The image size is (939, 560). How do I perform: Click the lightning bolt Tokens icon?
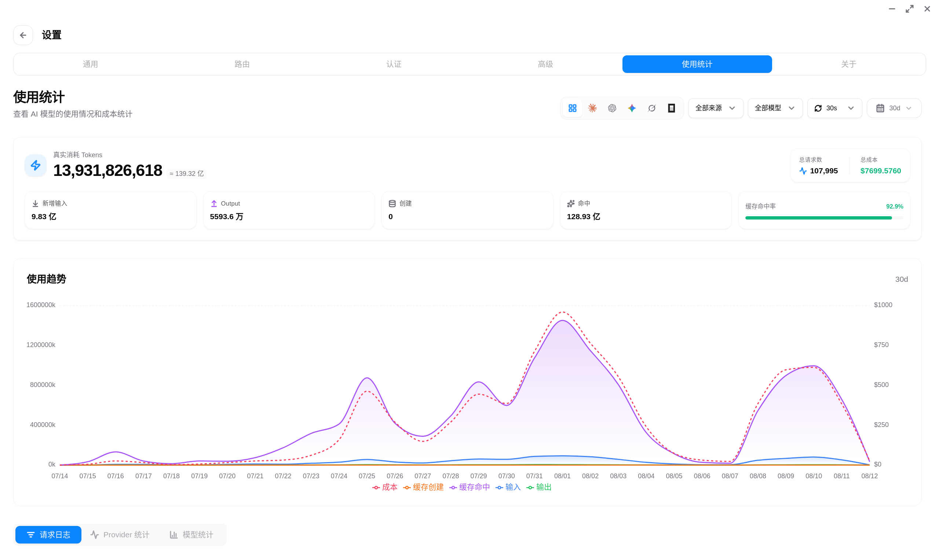[36, 165]
